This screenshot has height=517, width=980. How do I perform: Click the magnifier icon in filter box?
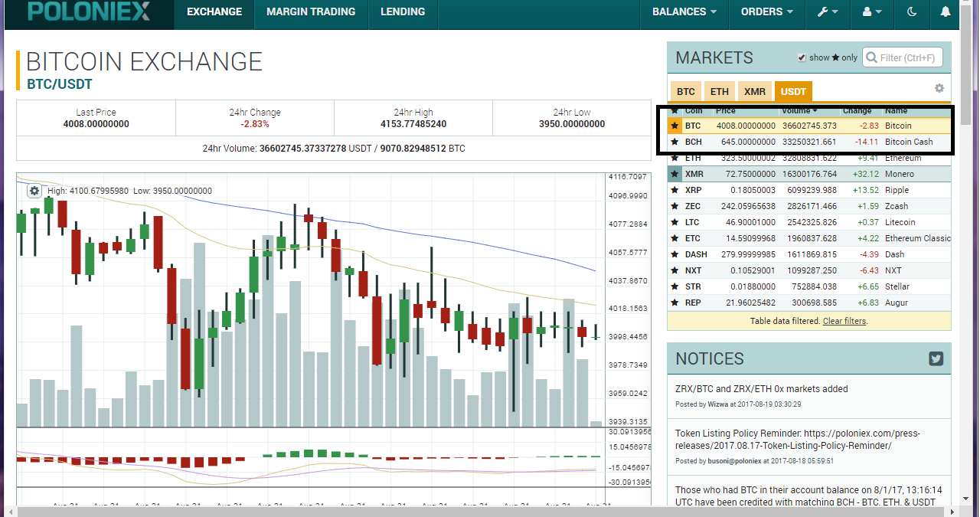(871, 57)
